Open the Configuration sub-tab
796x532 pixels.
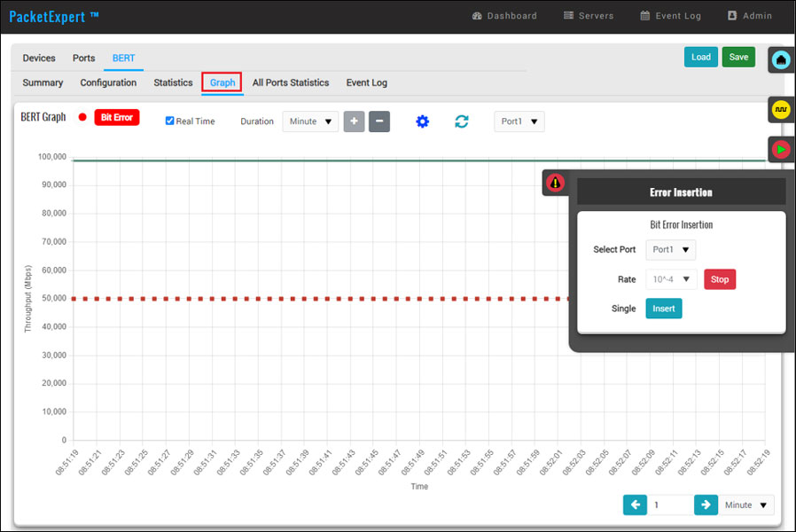[x=108, y=82]
